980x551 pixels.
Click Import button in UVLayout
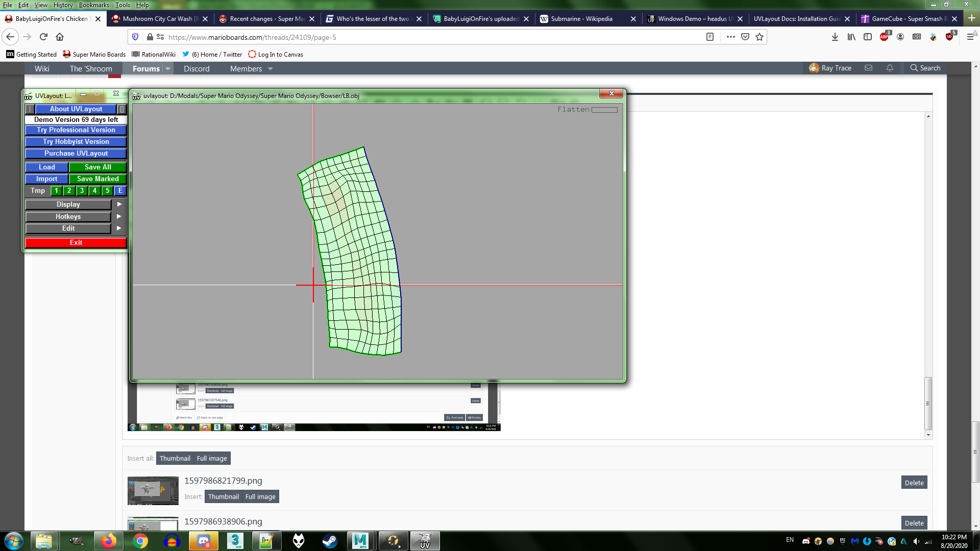click(46, 179)
